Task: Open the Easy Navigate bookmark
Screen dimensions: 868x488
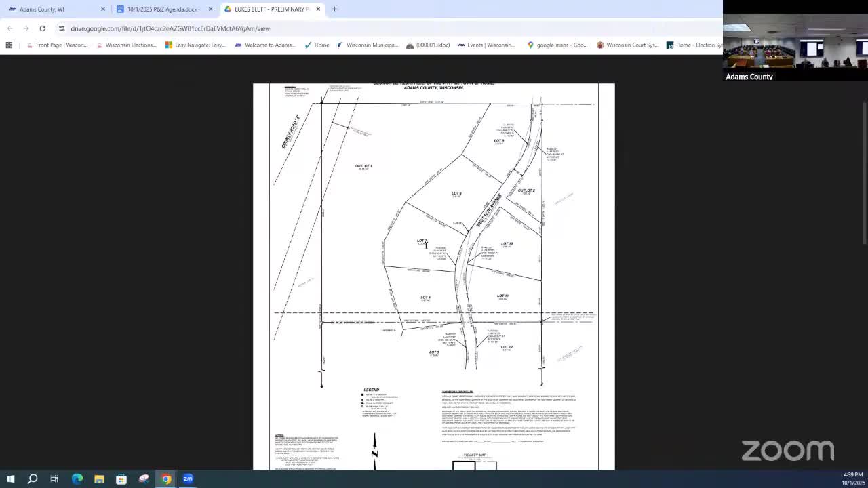Action: click(197, 45)
